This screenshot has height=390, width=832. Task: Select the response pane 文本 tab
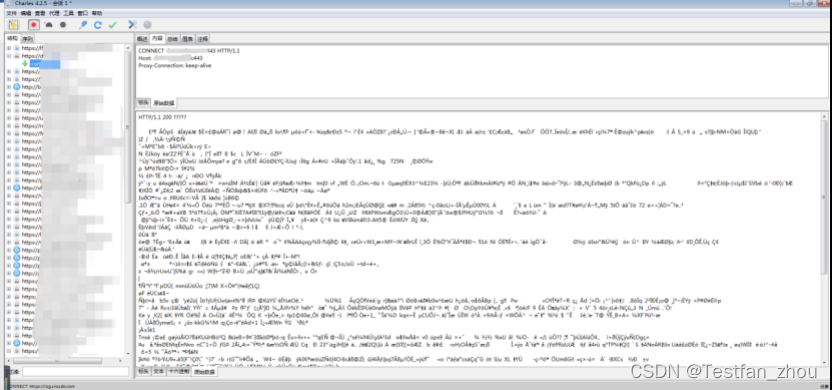[x=159, y=372]
